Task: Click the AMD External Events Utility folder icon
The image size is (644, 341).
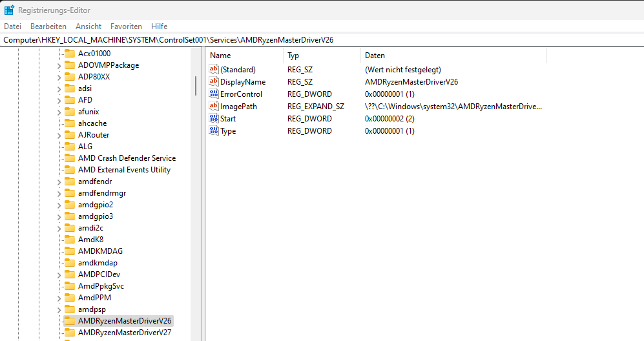Action: point(70,170)
